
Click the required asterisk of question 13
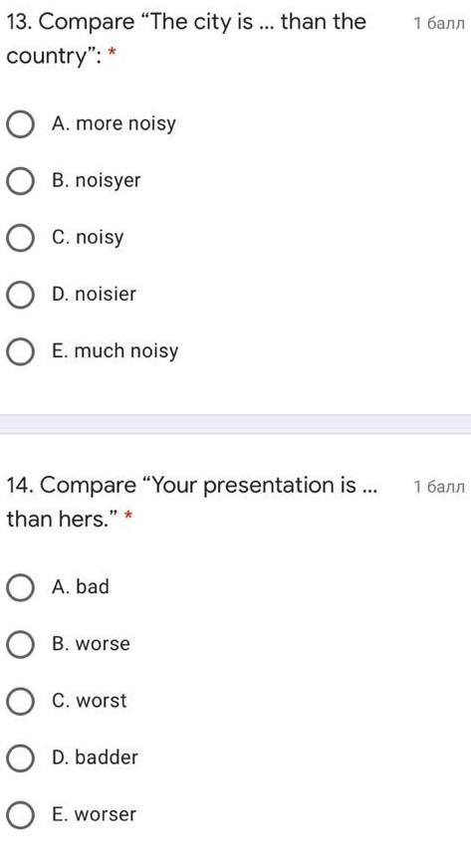pyautogui.click(x=113, y=54)
